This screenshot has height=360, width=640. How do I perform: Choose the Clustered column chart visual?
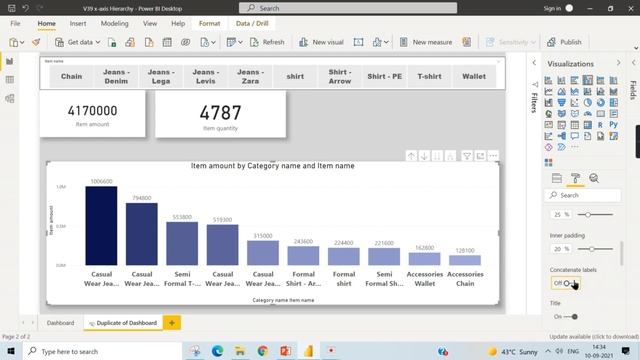pyautogui.click(x=588, y=80)
